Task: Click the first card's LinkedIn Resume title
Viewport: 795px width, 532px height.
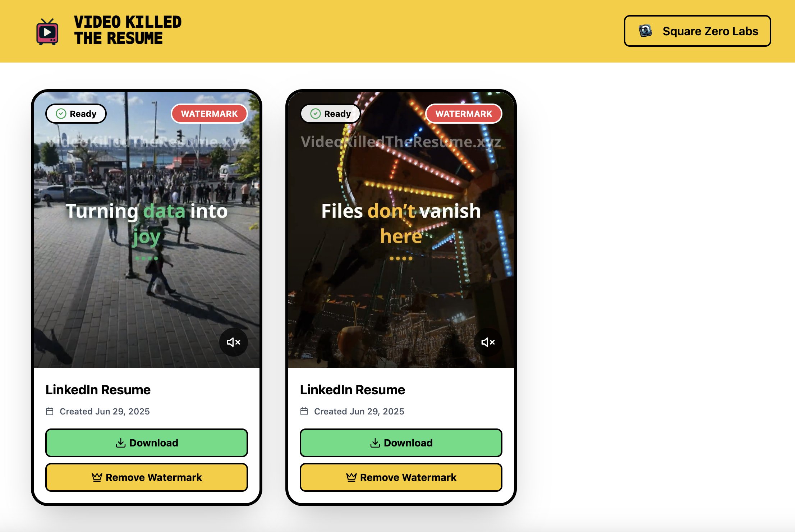Action: pyautogui.click(x=98, y=390)
